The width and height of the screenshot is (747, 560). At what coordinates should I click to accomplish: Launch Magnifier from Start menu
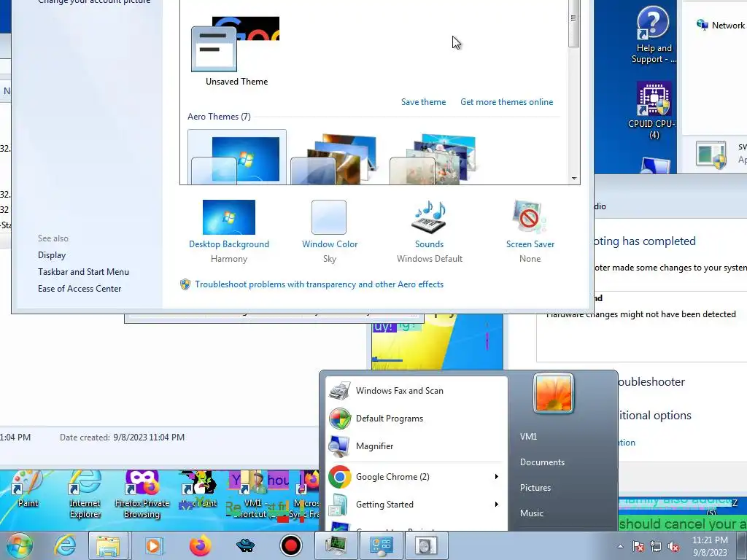click(x=415, y=446)
